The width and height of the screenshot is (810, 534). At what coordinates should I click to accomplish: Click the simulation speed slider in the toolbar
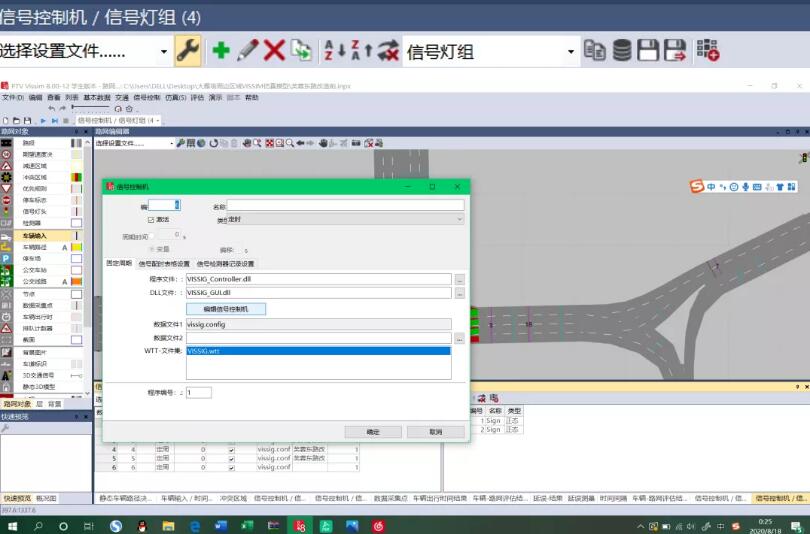[x=90, y=107]
